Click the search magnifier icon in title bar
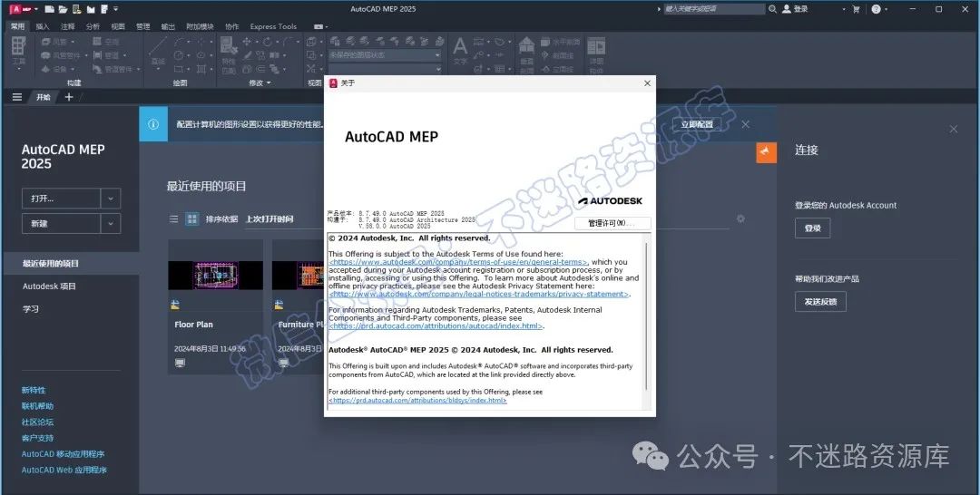 (x=772, y=9)
